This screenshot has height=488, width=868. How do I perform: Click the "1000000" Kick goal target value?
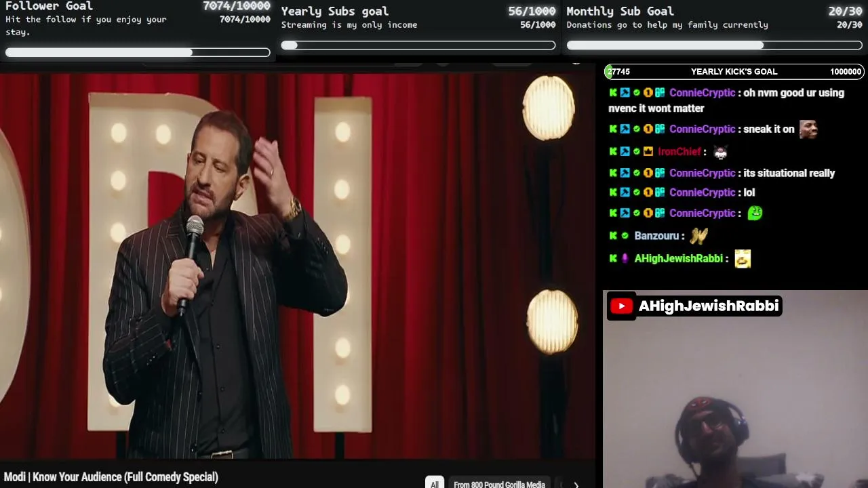point(846,71)
